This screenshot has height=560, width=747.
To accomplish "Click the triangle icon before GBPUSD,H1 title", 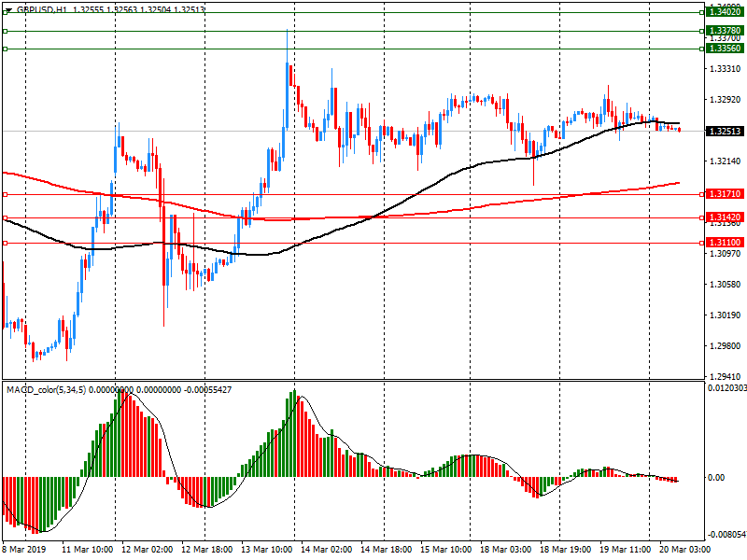I will pos(8,8).
